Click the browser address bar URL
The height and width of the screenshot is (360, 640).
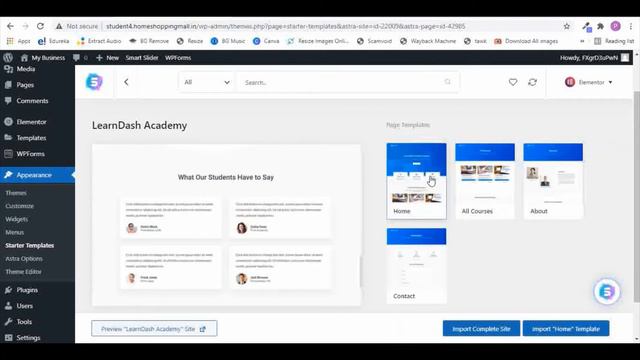pyautogui.click(x=286, y=26)
